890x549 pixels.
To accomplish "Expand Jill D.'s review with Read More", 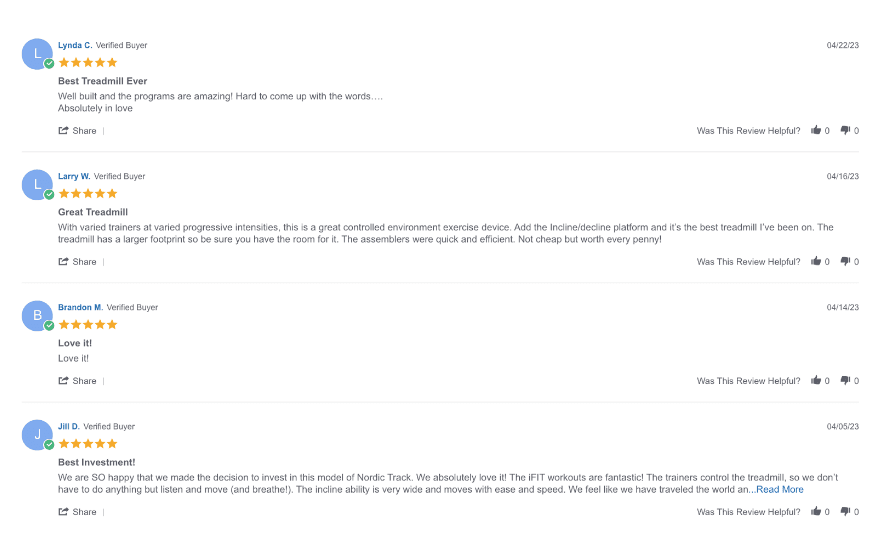I will pos(779,489).
